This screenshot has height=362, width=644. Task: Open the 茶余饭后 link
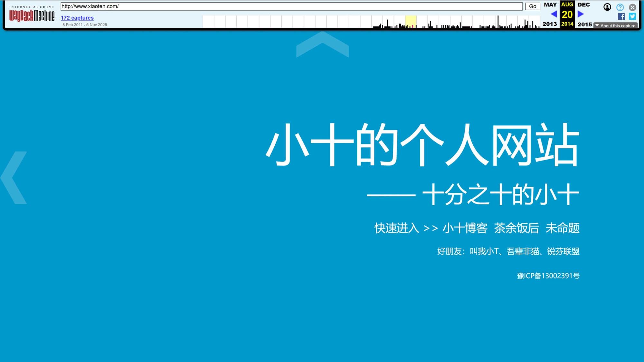(x=516, y=228)
